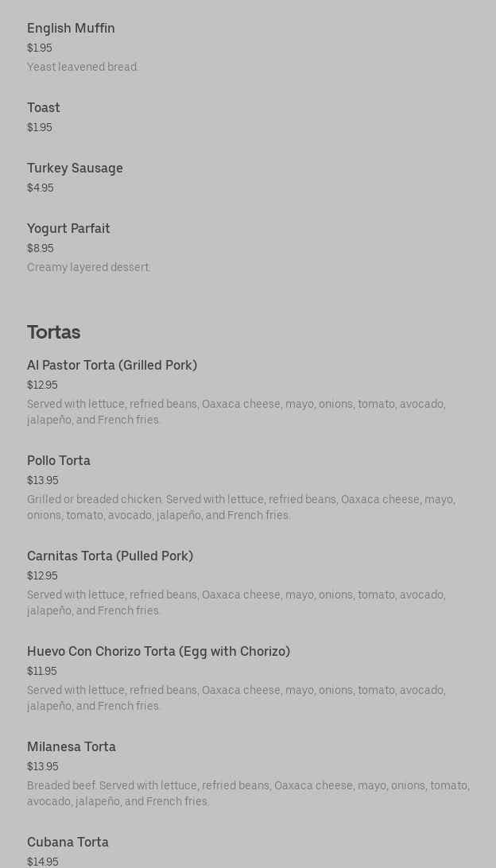Click the Carnitas Torta ingredients description

(236, 603)
